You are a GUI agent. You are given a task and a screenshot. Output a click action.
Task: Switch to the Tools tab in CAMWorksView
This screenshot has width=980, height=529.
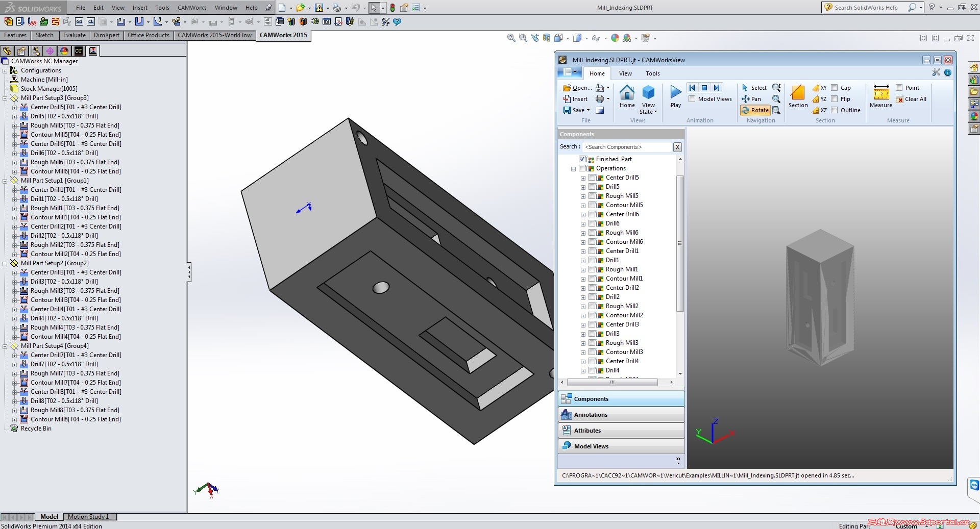click(x=652, y=73)
